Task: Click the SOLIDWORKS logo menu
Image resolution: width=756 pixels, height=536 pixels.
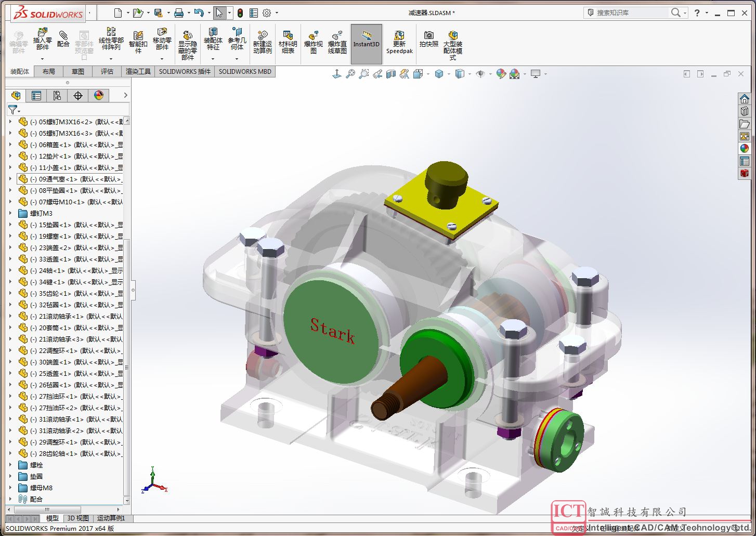Action: (48, 14)
